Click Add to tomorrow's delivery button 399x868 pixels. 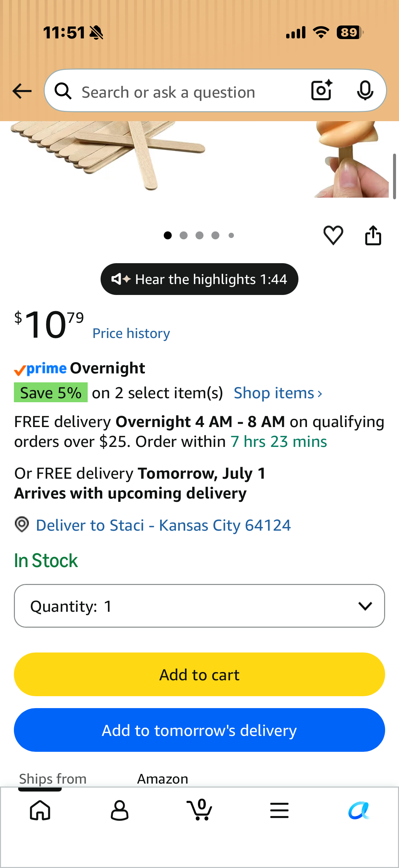click(x=199, y=730)
